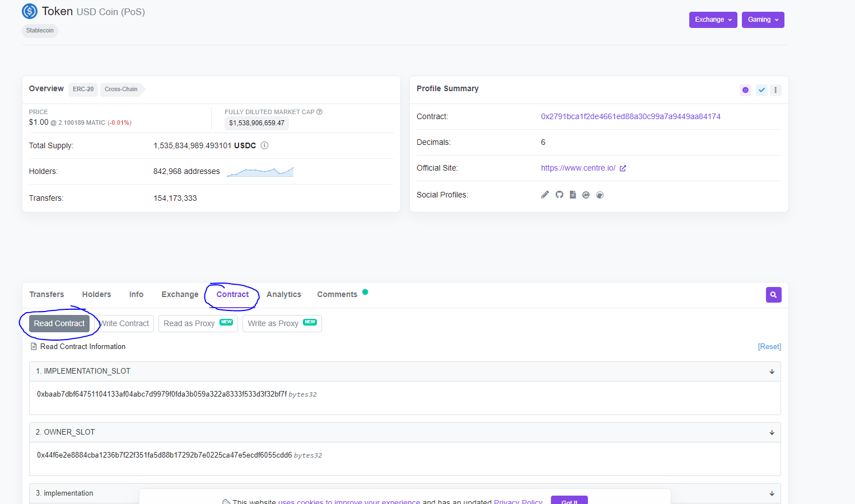Click the purple search button in tab bar
This screenshot has height=504, width=855.
point(774,295)
